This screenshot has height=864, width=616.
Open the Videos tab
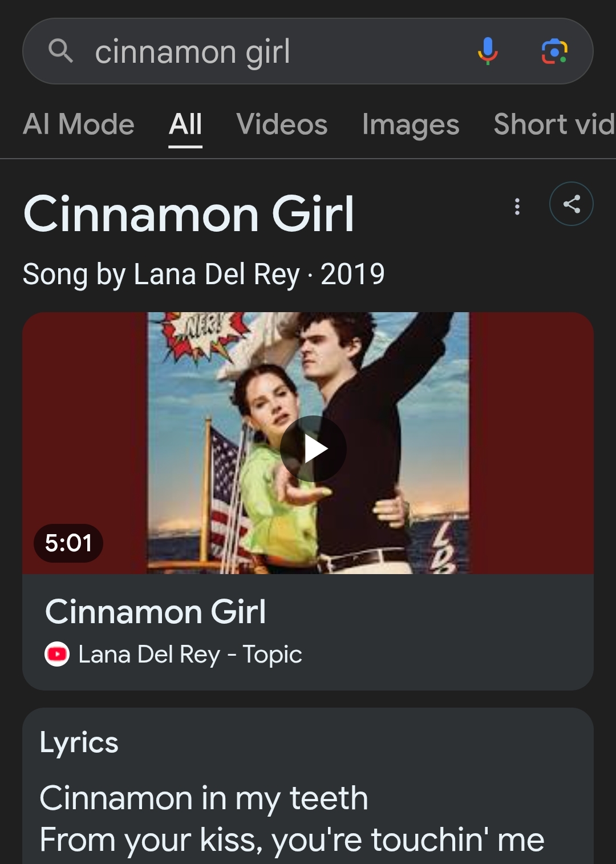point(282,124)
